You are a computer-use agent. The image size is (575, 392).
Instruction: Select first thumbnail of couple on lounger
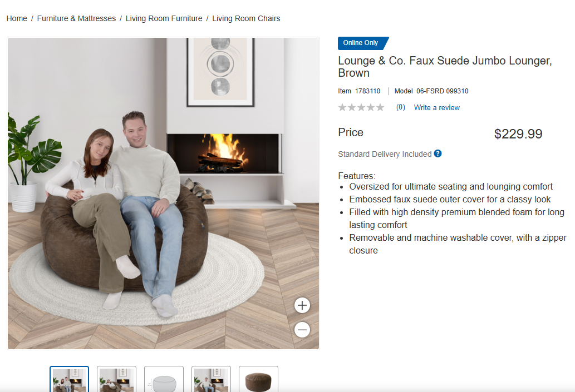point(70,379)
